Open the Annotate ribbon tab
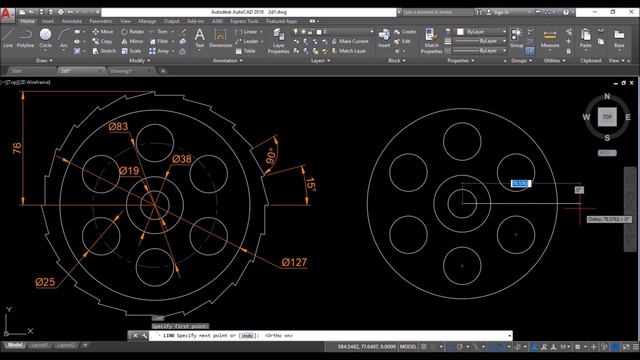Image resolution: width=640 pixels, height=360 pixels. [x=72, y=21]
